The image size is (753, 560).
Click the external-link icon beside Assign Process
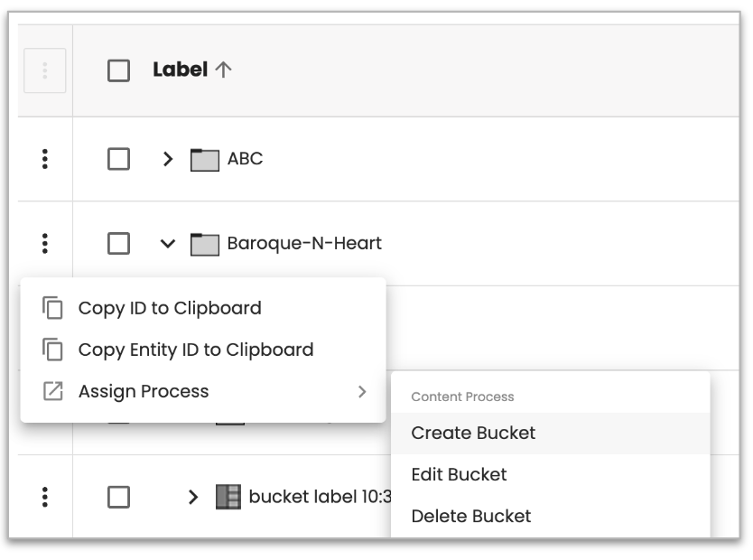51,390
